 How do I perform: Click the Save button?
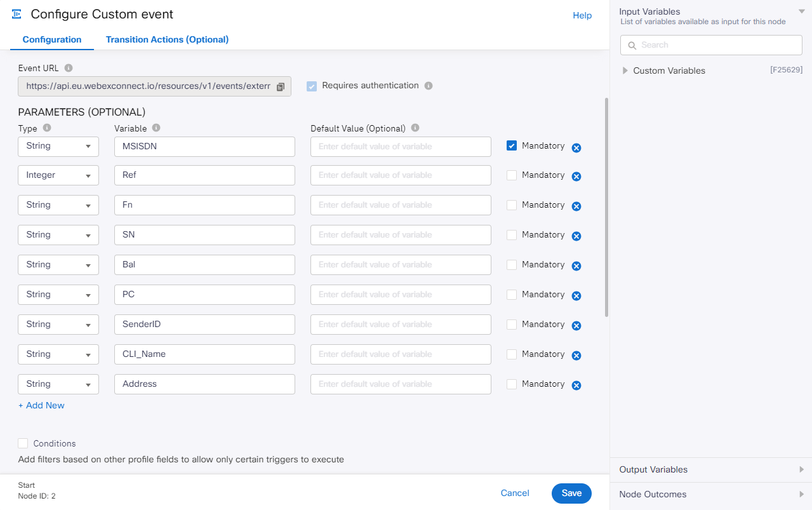pyautogui.click(x=571, y=493)
